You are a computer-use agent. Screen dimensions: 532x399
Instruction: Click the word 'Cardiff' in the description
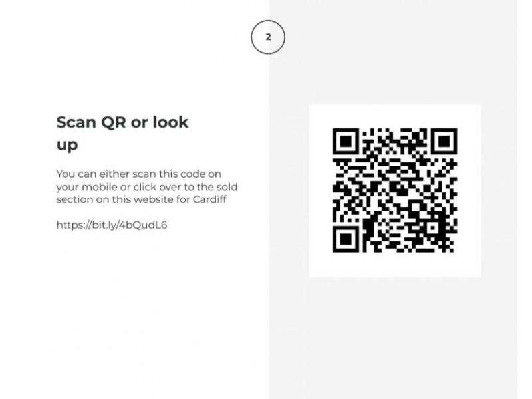(209, 199)
